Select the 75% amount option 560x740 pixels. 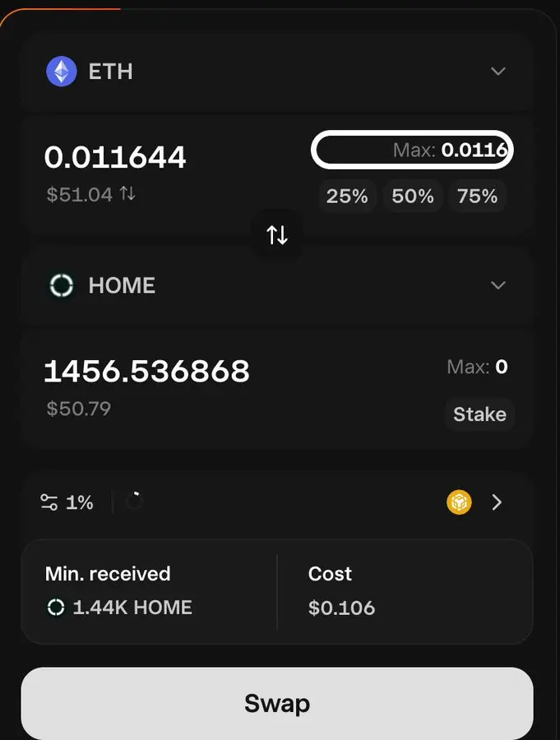point(478,196)
